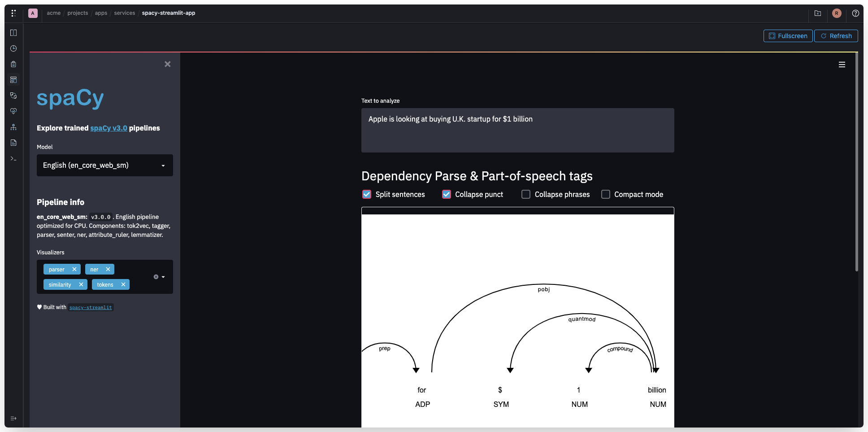The height and width of the screenshot is (432, 868).
Task: Select the highlighted dashboard layout sidebar icon
Action: coord(13,80)
